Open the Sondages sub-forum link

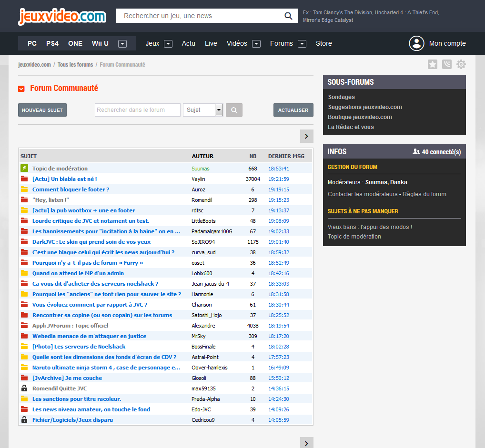342,97
